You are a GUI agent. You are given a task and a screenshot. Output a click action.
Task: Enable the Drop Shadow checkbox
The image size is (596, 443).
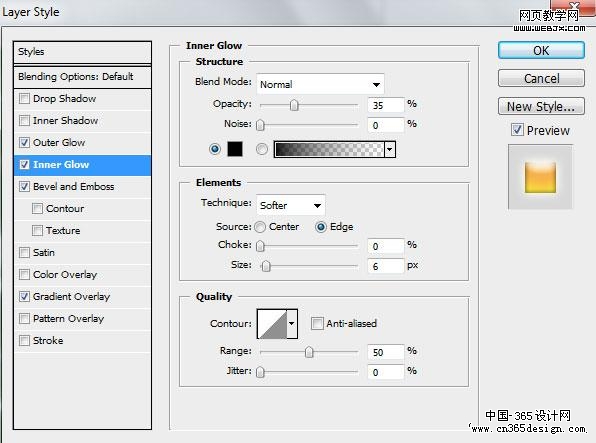[x=24, y=98]
